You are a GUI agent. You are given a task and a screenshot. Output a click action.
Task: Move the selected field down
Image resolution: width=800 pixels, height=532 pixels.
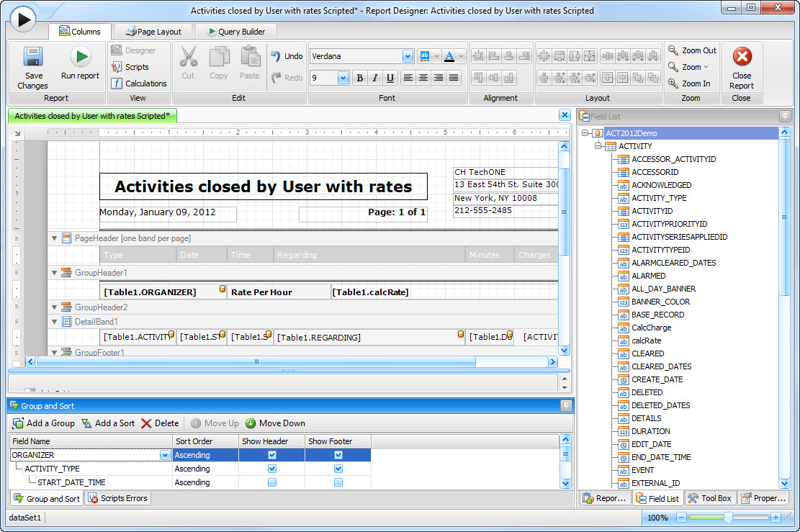(276, 423)
